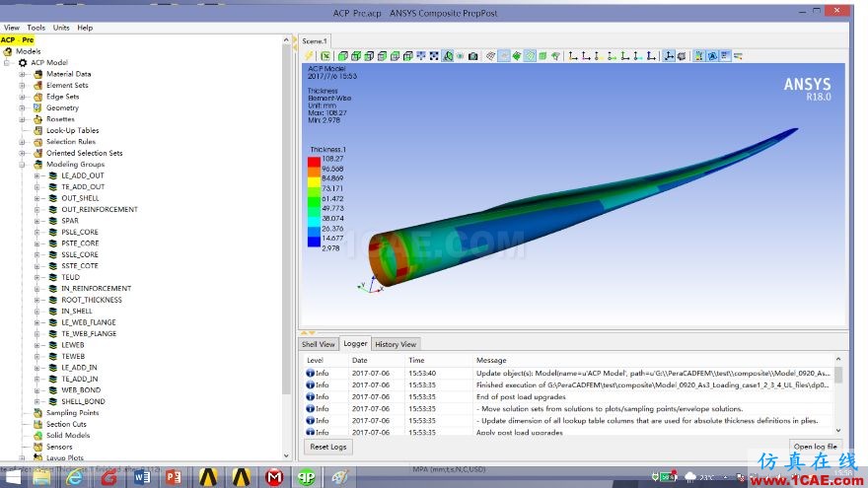Expand the Edge Sets node
Screen dimensions: 868x488
tap(22, 97)
